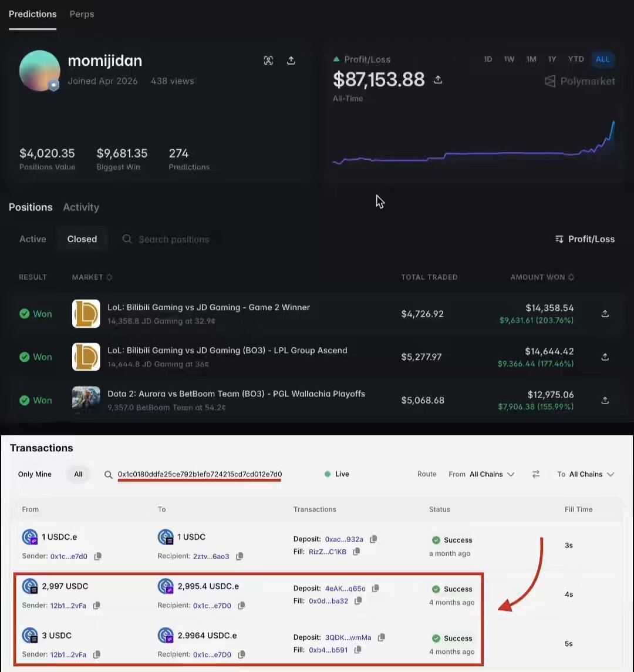
Task: Open fill link RizZ...C1KB
Action: pos(328,552)
